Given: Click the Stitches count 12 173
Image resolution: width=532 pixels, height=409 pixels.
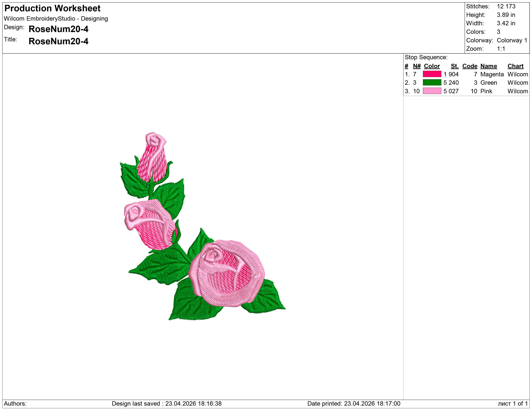Looking at the screenshot, I should tap(506, 6).
